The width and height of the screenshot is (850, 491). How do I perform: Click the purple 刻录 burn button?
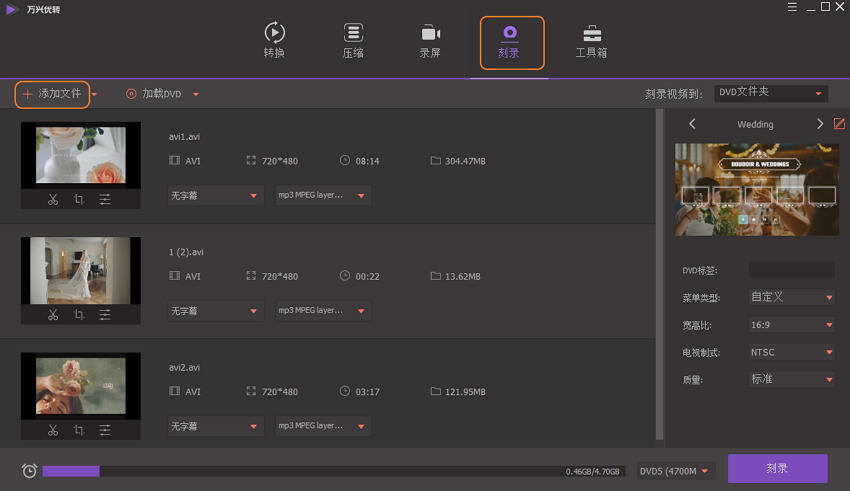click(x=777, y=468)
